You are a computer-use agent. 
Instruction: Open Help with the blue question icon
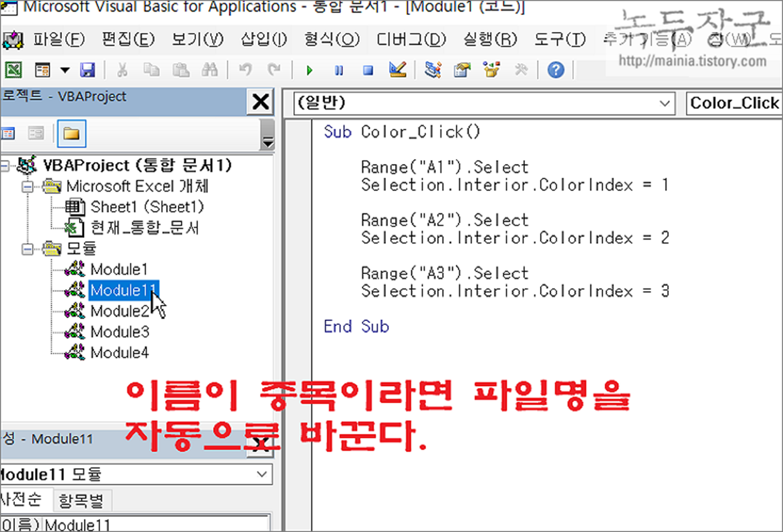coord(556,69)
